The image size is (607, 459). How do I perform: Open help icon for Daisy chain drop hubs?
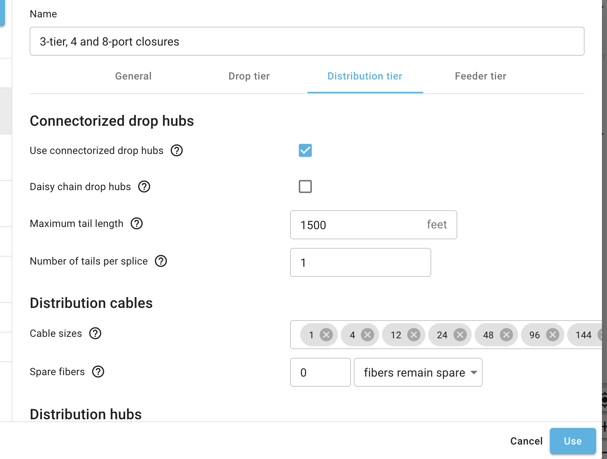(x=144, y=187)
